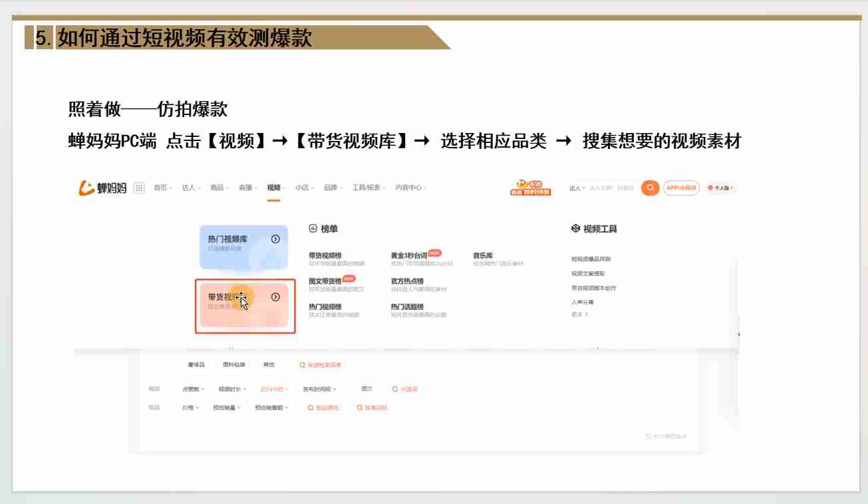Expand the 达人 navigation dropdown

click(191, 188)
